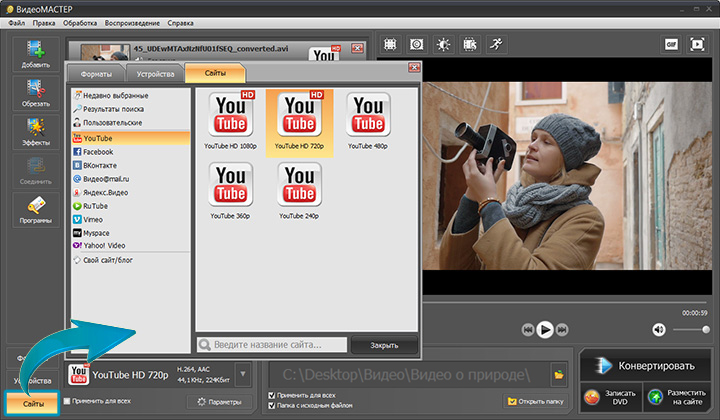Click the Соединить join tool
720x420 pixels.
[x=36, y=171]
